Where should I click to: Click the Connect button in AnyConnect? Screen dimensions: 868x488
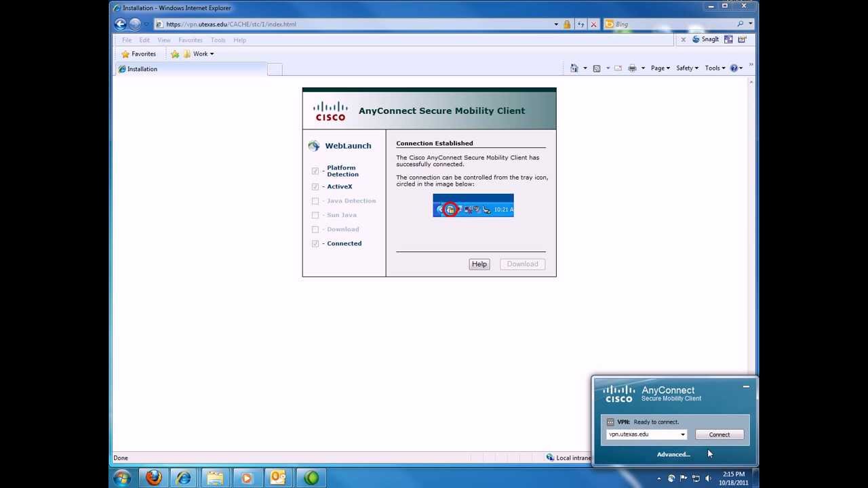[x=719, y=434]
